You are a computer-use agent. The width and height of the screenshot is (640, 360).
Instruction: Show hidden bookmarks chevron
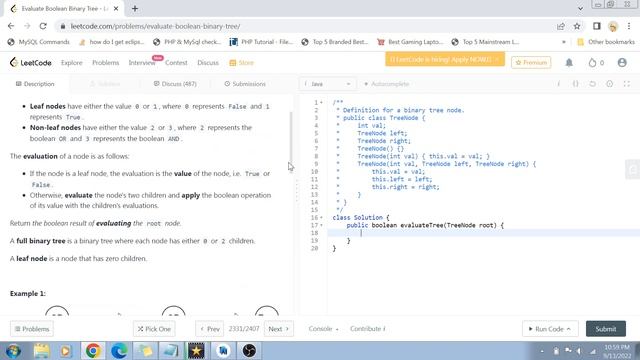point(564,42)
